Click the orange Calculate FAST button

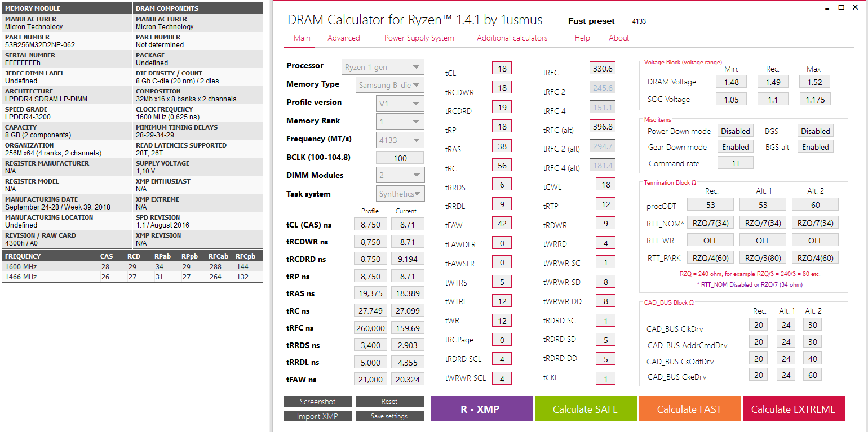coord(689,409)
